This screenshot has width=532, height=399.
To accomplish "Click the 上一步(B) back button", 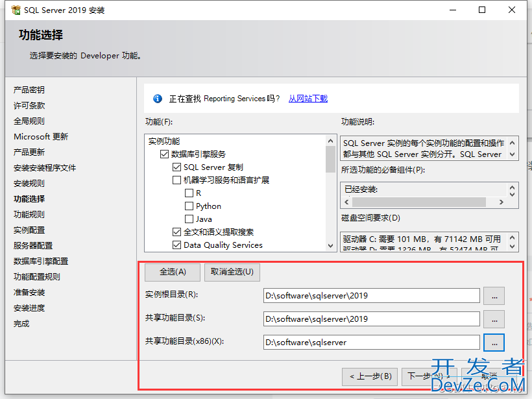I will coord(370,376).
